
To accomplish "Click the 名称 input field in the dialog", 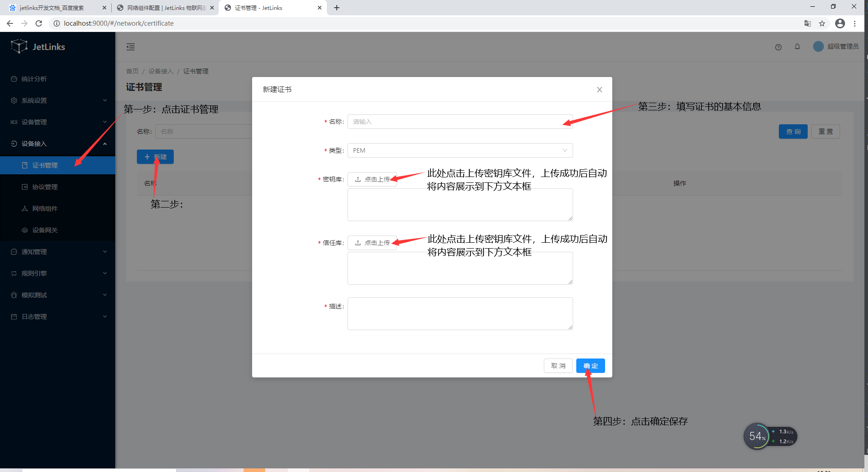I will 460,122.
